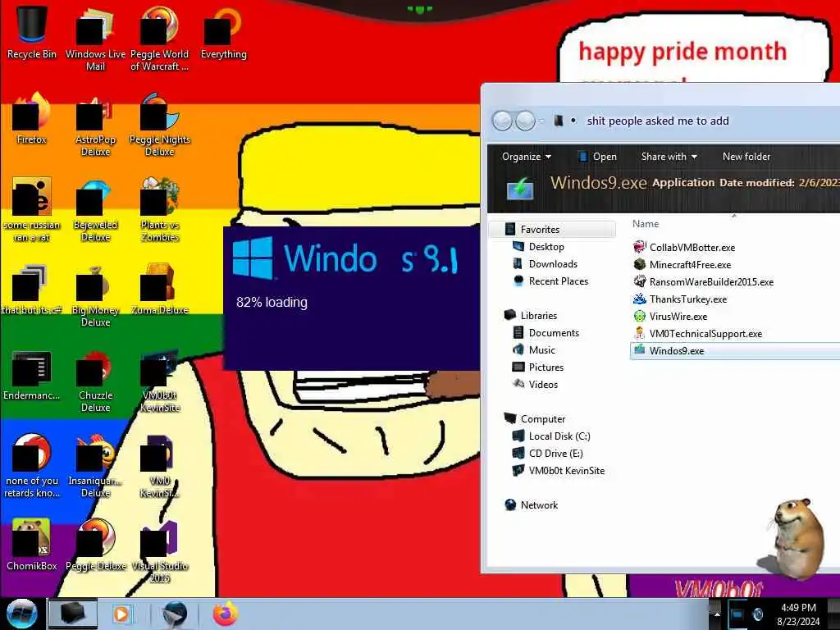Click the Explorer Forward button
Screen dimensions: 840x630
tap(525, 121)
